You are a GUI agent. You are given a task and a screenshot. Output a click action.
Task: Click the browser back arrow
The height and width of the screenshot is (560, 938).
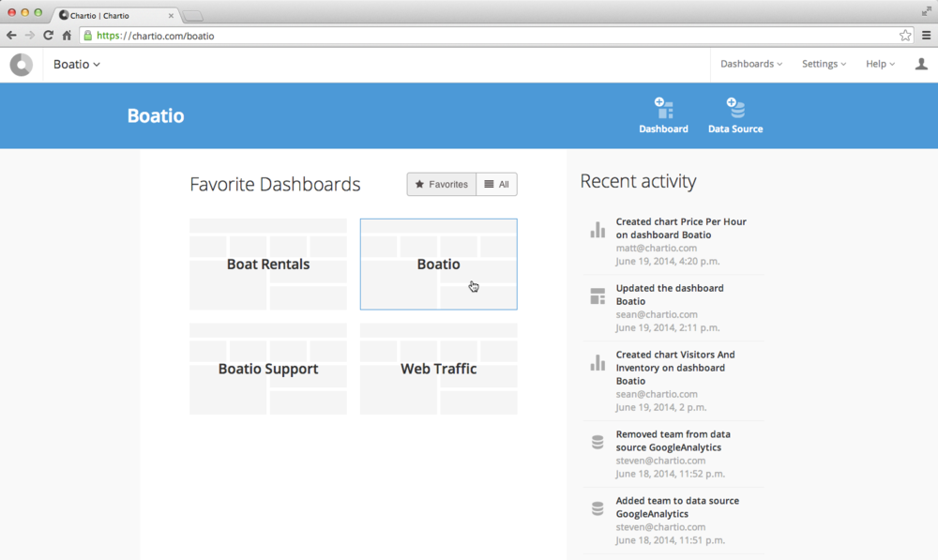pyautogui.click(x=11, y=36)
